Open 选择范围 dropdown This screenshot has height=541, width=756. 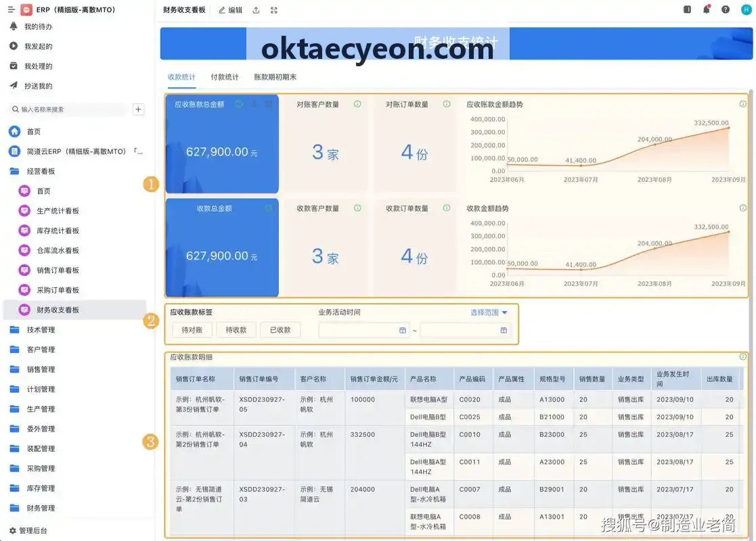[489, 312]
